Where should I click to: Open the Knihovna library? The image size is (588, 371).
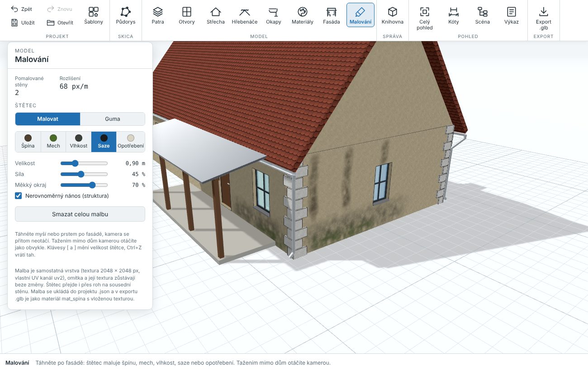click(x=393, y=15)
